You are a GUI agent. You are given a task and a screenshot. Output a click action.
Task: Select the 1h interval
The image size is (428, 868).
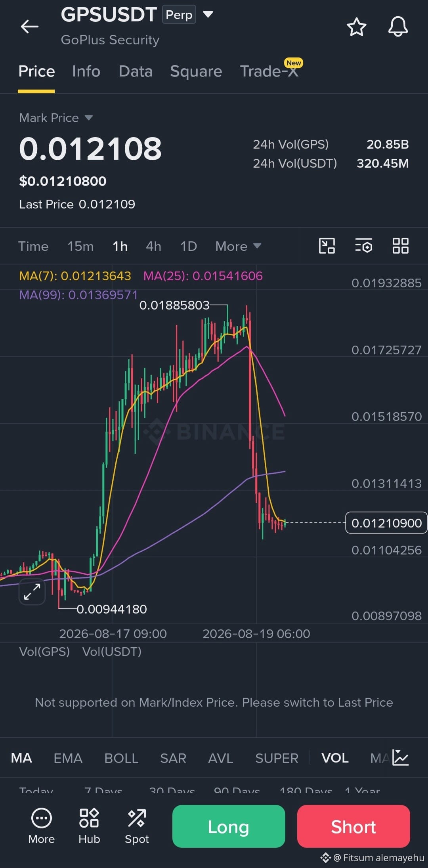[x=120, y=246]
